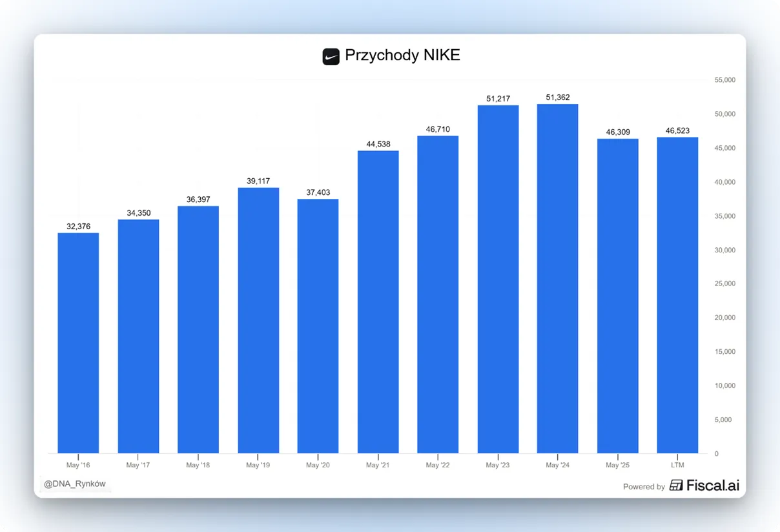The image size is (780, 532).
Task: Click the "May '16" axis label
Action: pos(78,465)
